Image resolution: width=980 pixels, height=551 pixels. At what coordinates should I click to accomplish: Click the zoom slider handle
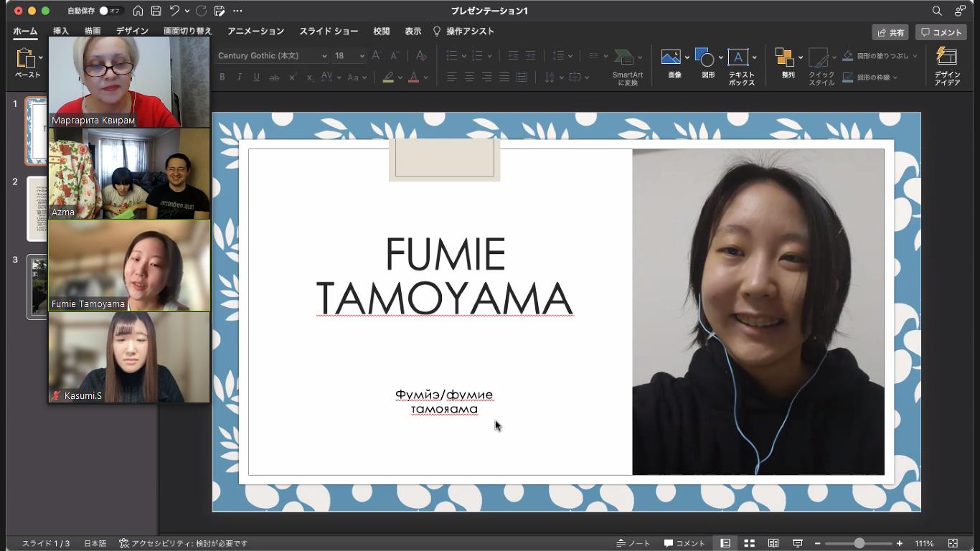(859, 543)
